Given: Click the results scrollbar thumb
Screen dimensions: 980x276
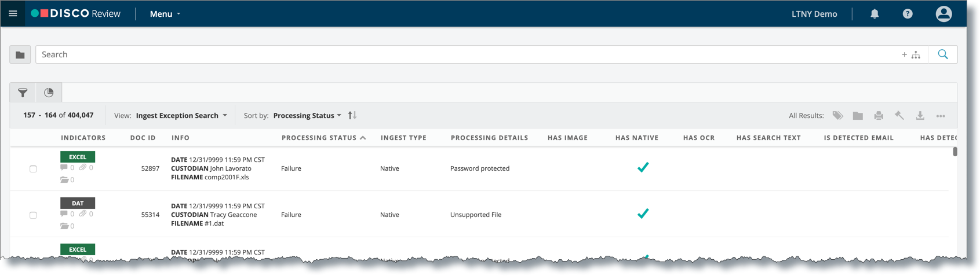Looking at the screenshot, I should 955,152.
